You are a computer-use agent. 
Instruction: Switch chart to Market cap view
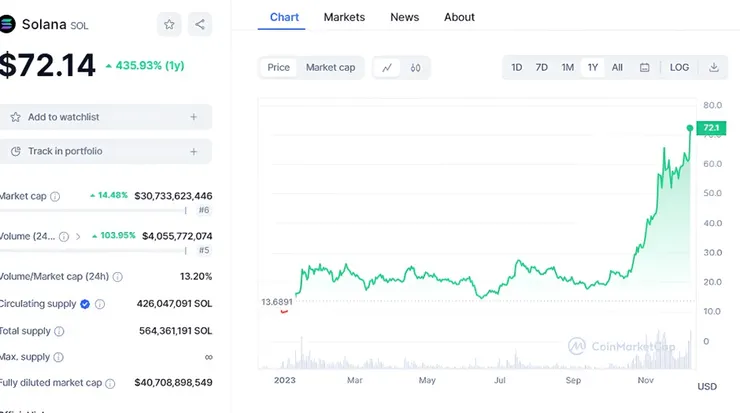coord(330,68)
